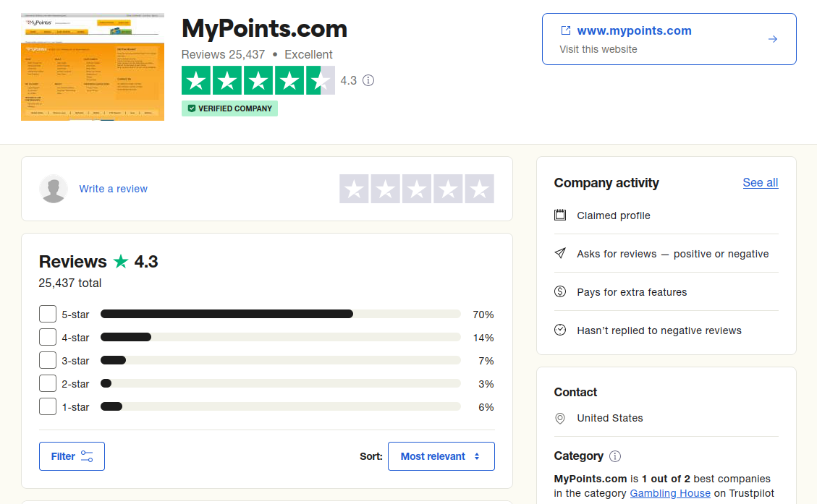This screenshot has width=817, height=504.
Task: Click the location pin icon beside United States
Action: (x=559, y=418)
